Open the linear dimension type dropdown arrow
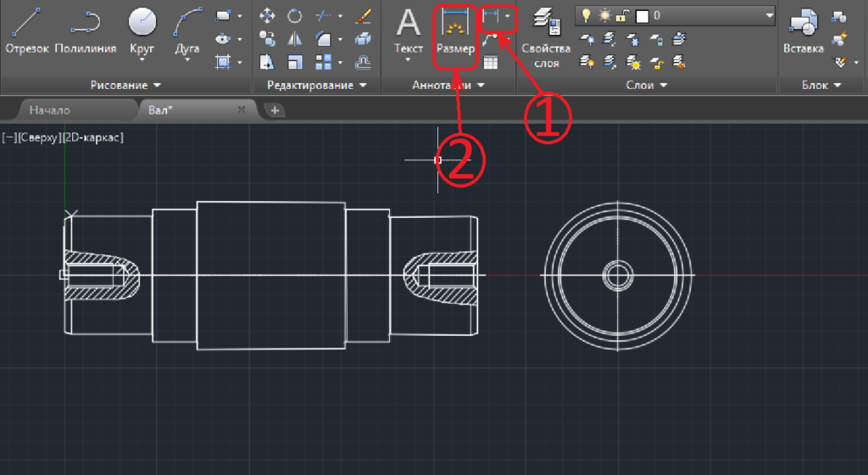Image resolution: width=868 pixels, height=475 pixels. tap(507, 16)
